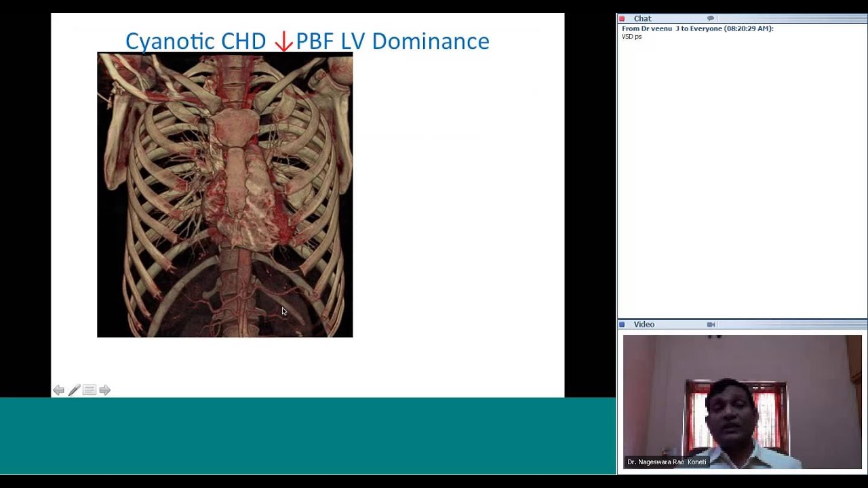Click the camera icon in Video header
Screen dimensions: 868x488
coord(711,325)
